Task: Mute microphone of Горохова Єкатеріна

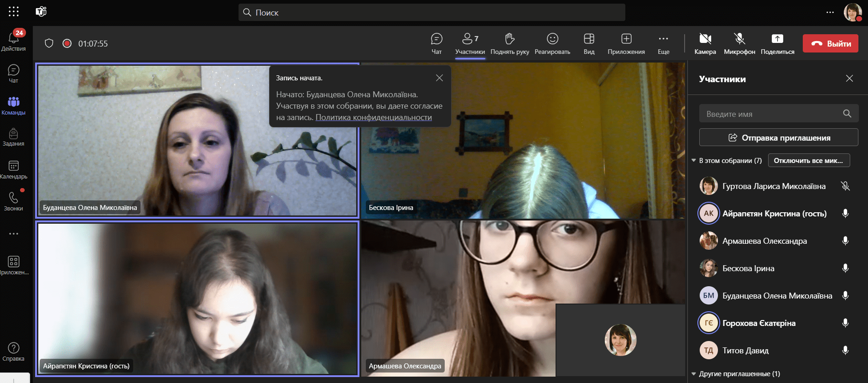Action: 845,323
